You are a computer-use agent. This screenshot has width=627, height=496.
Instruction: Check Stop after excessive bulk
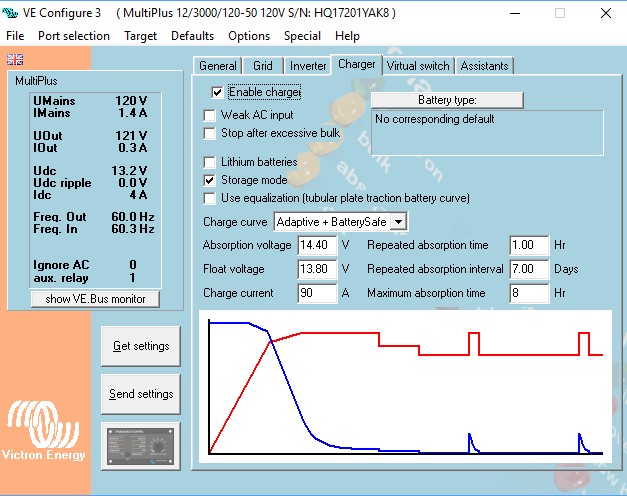(209, 133)
